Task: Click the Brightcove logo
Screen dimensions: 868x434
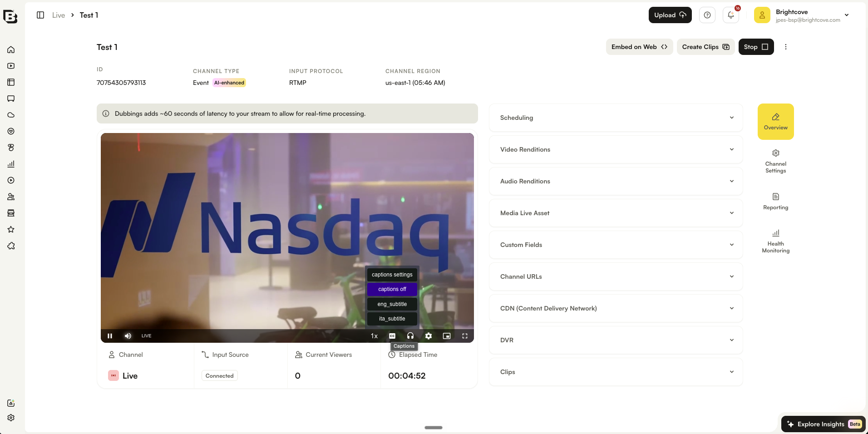Action: (x=10, y=17)
